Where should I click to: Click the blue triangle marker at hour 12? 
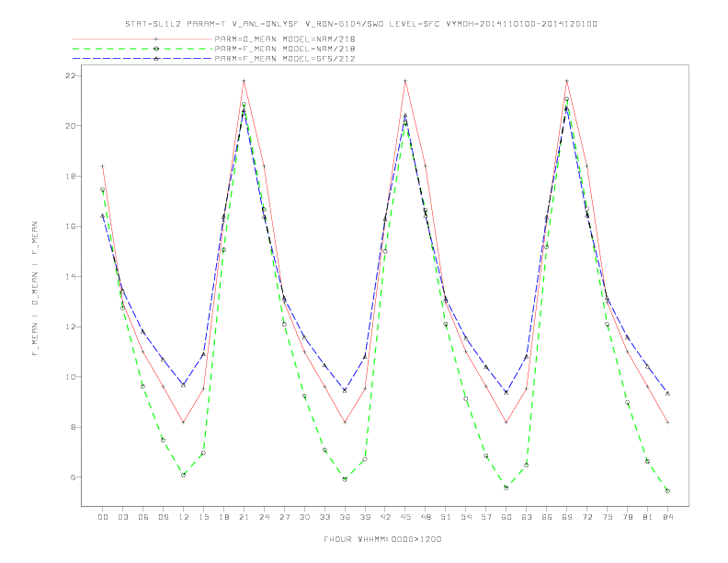(x=184, y=385)
